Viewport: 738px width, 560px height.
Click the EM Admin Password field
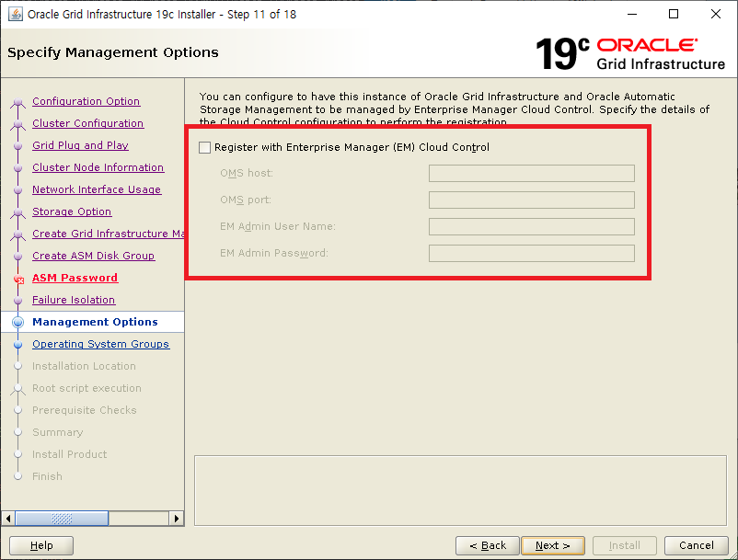(531, 254)
